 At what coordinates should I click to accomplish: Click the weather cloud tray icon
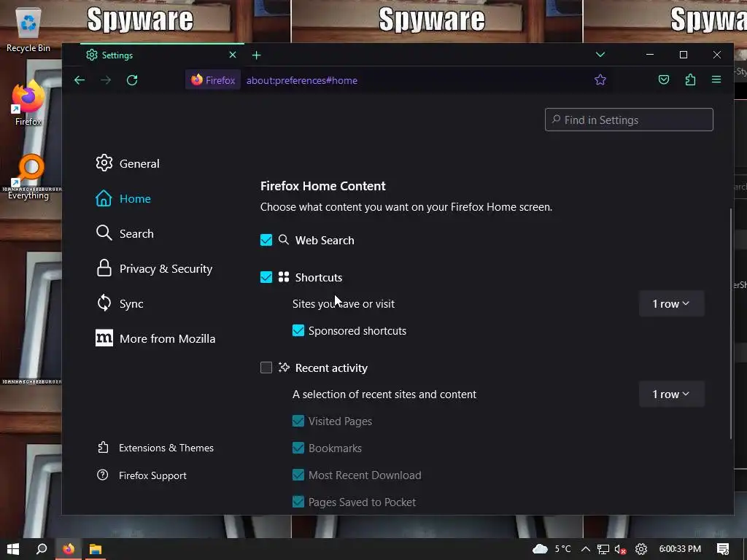pyautogui.click(x=541, y=549)
